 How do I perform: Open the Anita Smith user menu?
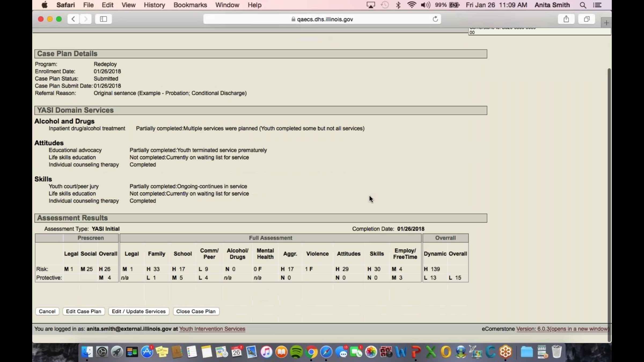[552, 5]
